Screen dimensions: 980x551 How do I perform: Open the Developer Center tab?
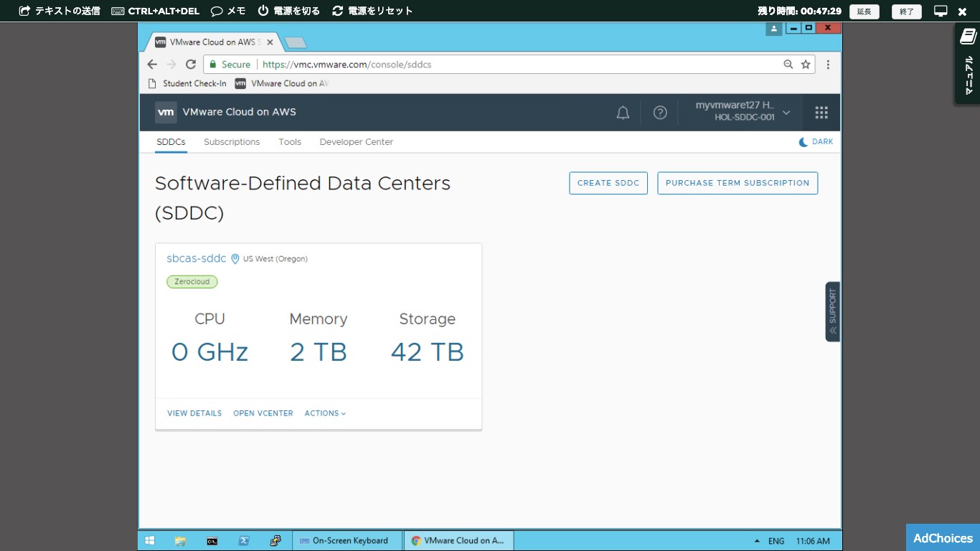(357, 142)
